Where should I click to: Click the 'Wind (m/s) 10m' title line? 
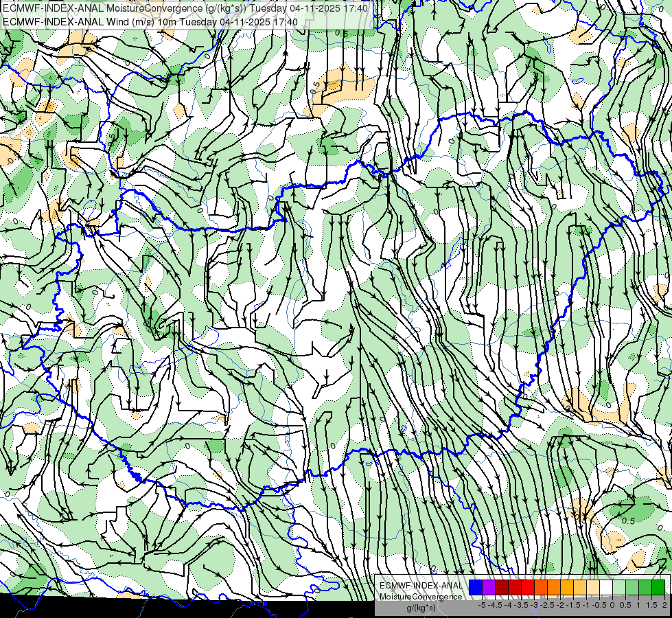150,22
